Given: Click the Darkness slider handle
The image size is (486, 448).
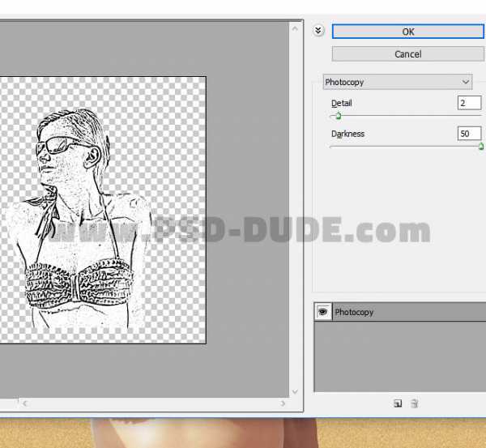Looking at the screenshot, I should click(x=481, y=147).
